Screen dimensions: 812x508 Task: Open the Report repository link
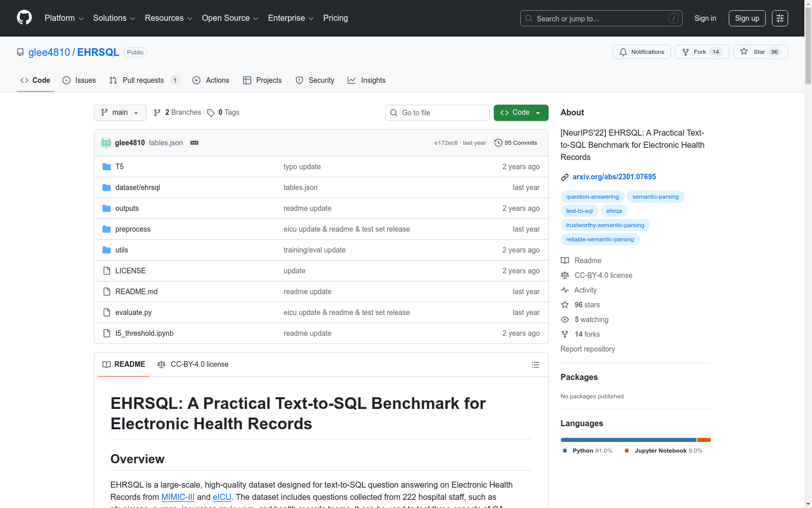click(588, 349)
